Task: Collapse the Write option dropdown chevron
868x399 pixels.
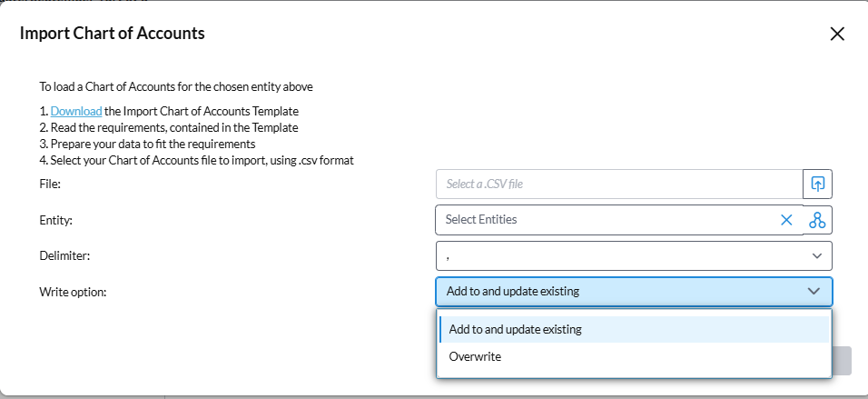Action: [814, 292]
